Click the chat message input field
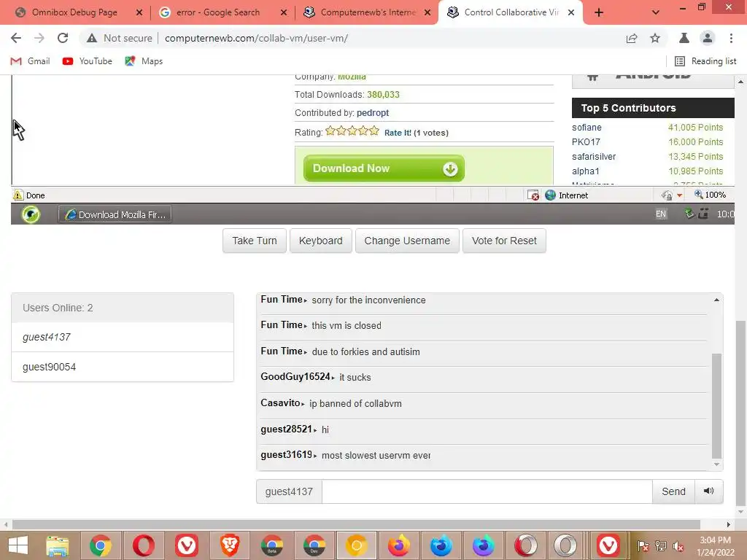Screen dimensions: 747x560 [x=487, y=491]
